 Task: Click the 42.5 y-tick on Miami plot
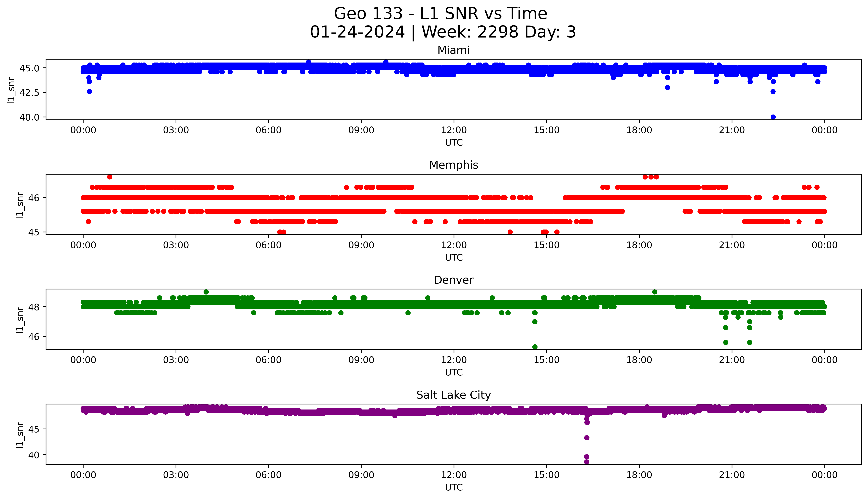pos(29,92)
